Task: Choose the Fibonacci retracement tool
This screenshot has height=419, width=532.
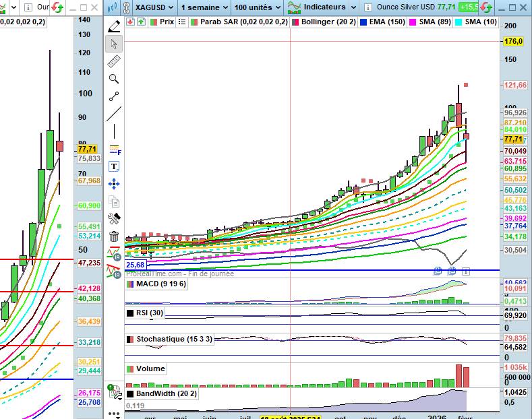Action: click(114, 149)
